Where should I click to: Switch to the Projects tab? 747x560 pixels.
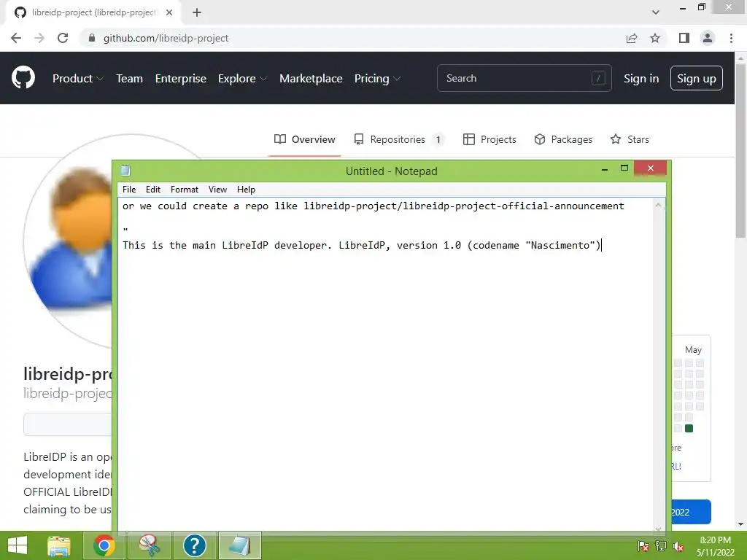(x=489, y=139)
